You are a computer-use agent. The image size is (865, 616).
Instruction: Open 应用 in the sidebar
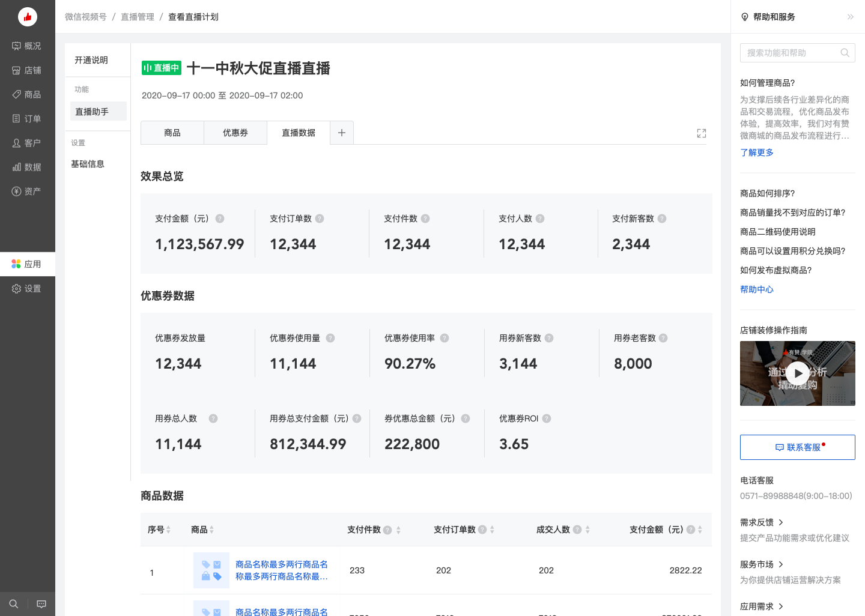[27, 264]
